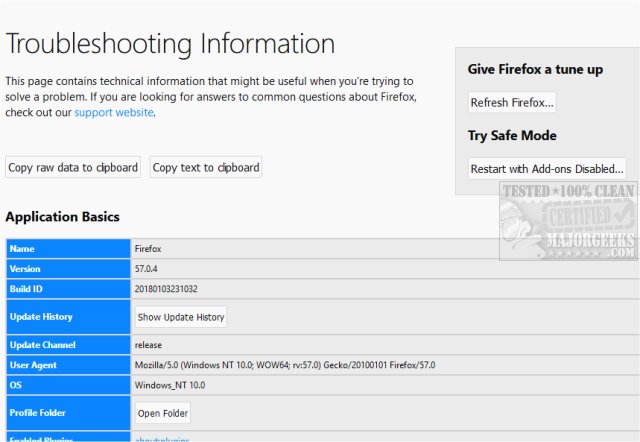
Task: Click the User Agent row header
Action: pyautogui.click(x=68, y=365)
